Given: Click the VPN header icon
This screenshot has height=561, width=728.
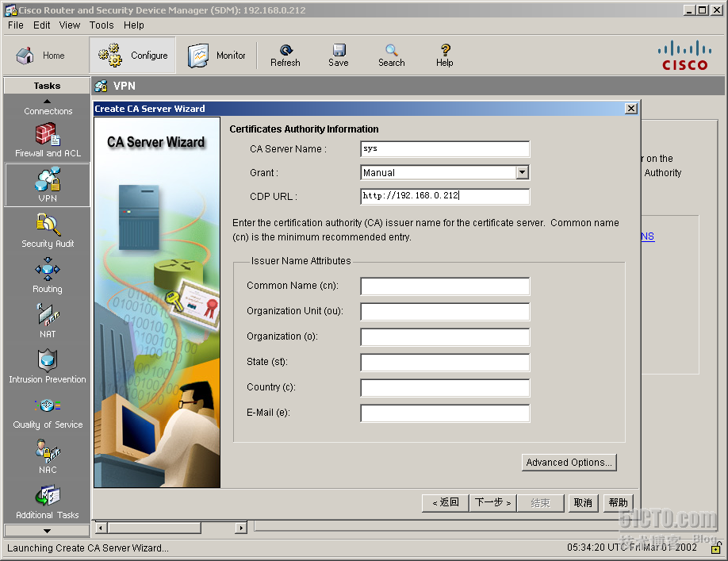Looking at the screenshot, I should (x=102, y=86).
